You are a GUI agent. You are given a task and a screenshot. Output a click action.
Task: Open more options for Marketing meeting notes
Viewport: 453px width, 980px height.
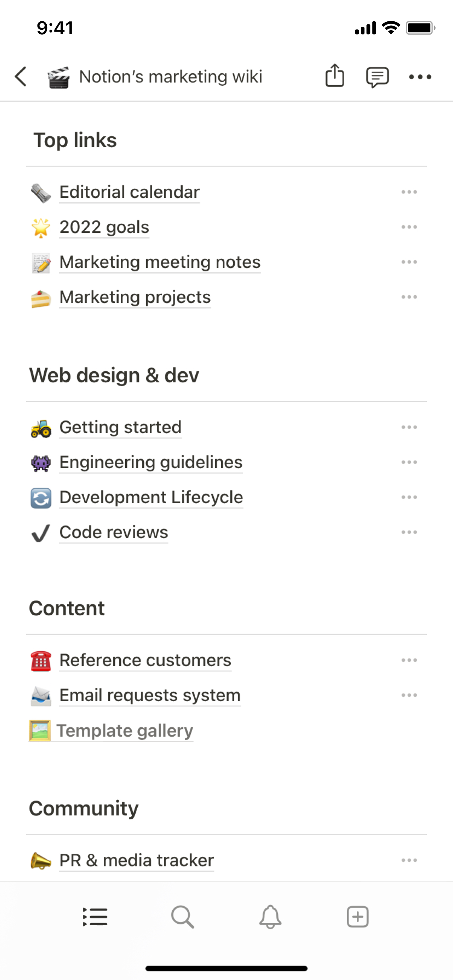pos(409,262)
